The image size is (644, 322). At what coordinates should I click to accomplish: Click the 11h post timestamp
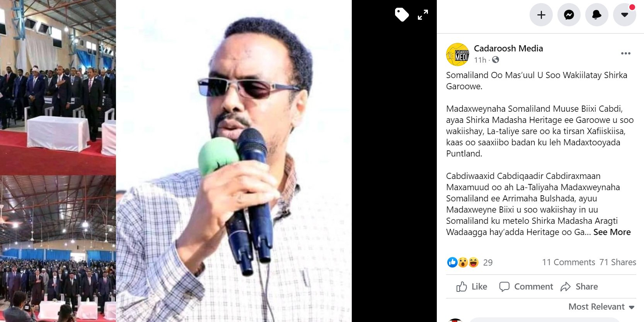[480, 60]
